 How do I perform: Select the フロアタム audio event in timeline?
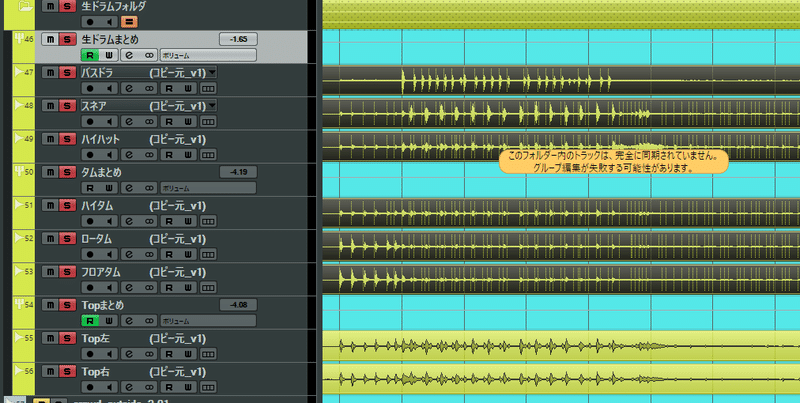pos(561,280)
